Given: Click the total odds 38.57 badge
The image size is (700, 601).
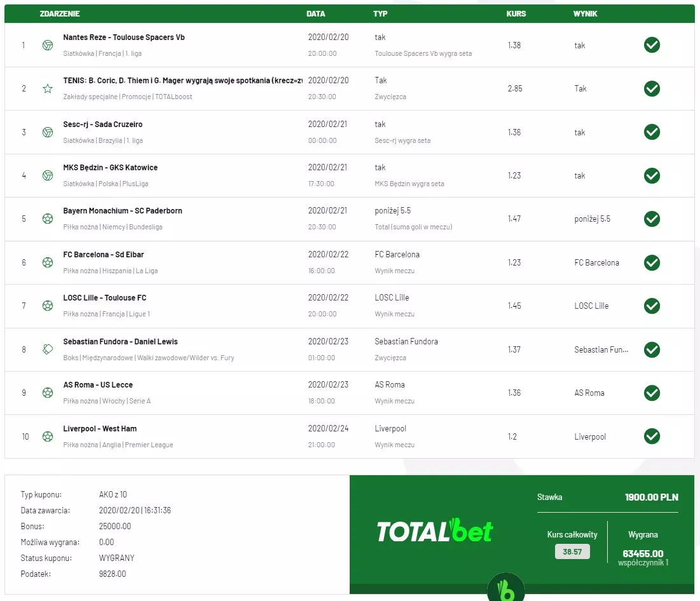Looking at the screenshot, I should (x=572, y=551).
